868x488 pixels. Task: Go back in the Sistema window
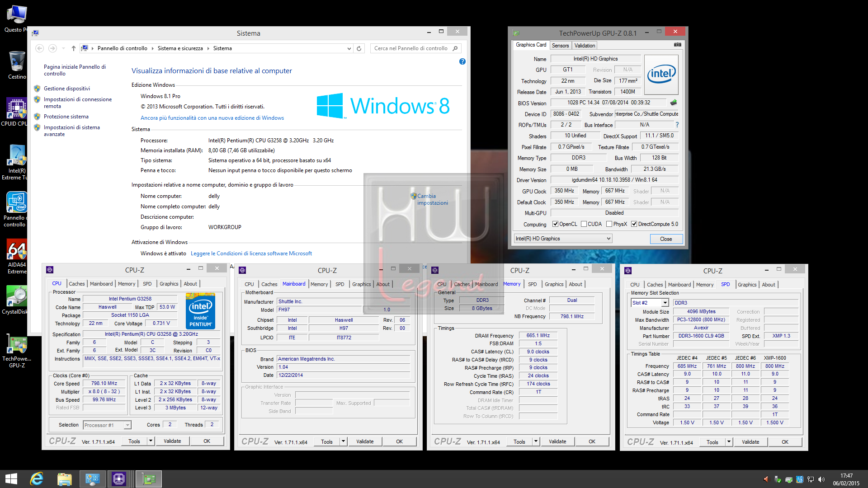(39, 48)
